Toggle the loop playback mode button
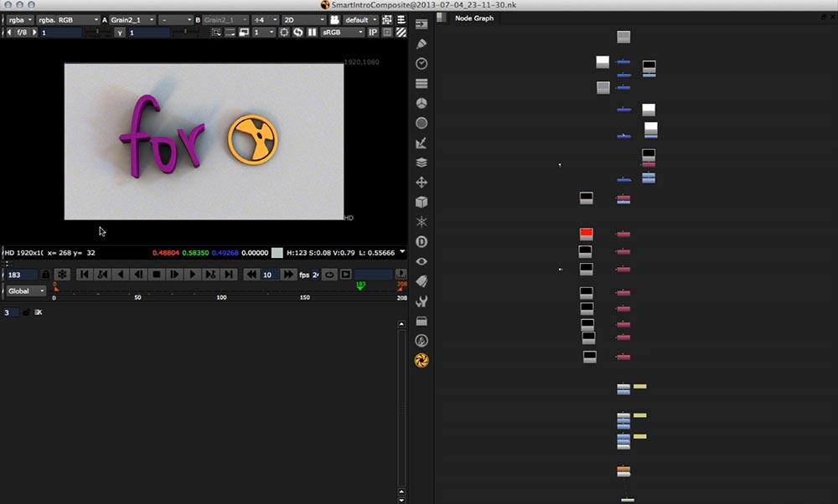Image resolution: width=838 pixels, height=504 pixels. [x=329, y=275]
